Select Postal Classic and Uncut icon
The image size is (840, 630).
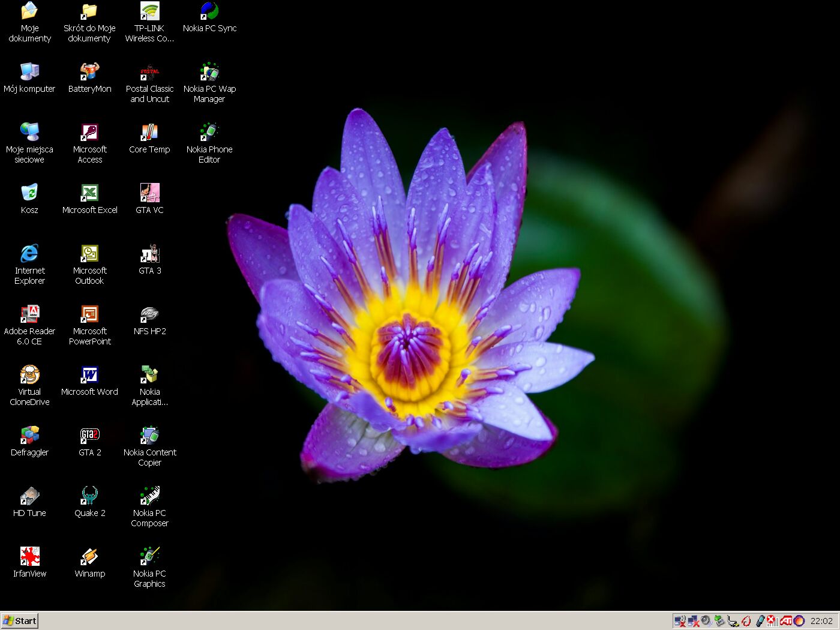tap(149, 71)
